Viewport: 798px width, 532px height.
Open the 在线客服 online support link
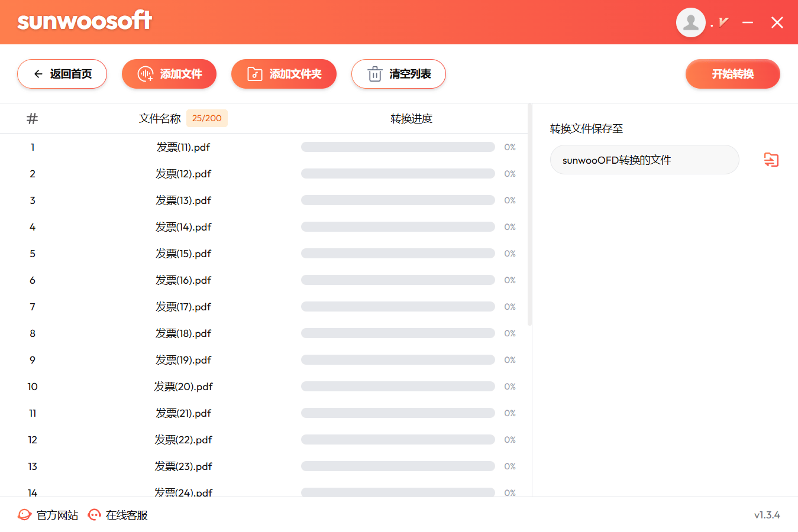[127, 515]
